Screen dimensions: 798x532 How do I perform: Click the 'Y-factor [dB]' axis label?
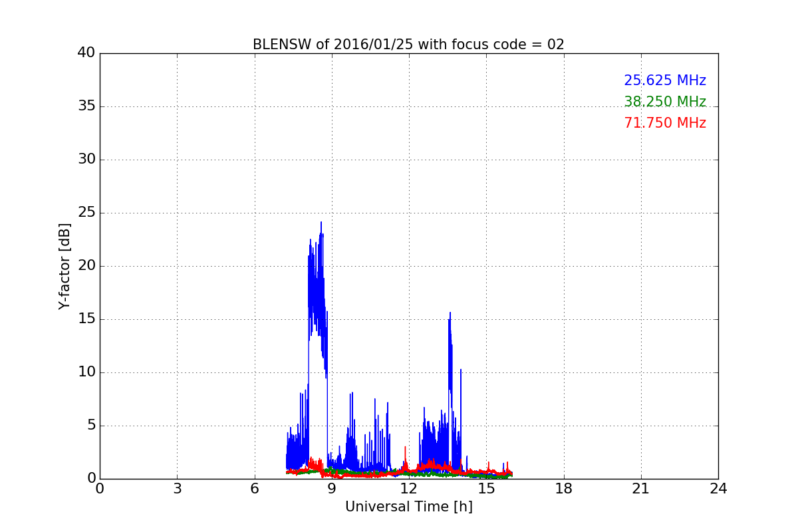[65, 266]
